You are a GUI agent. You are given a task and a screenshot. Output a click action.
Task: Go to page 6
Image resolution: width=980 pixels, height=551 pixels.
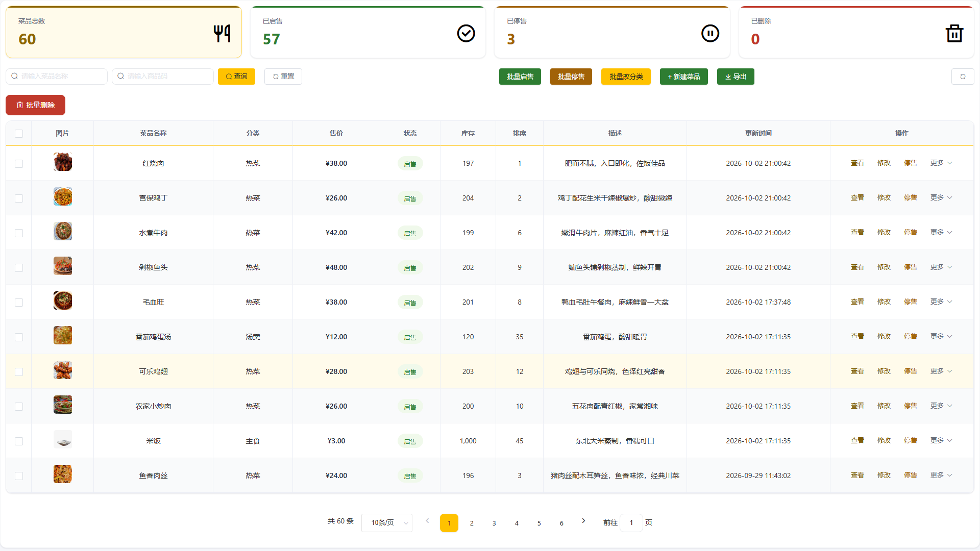[561, 523]
